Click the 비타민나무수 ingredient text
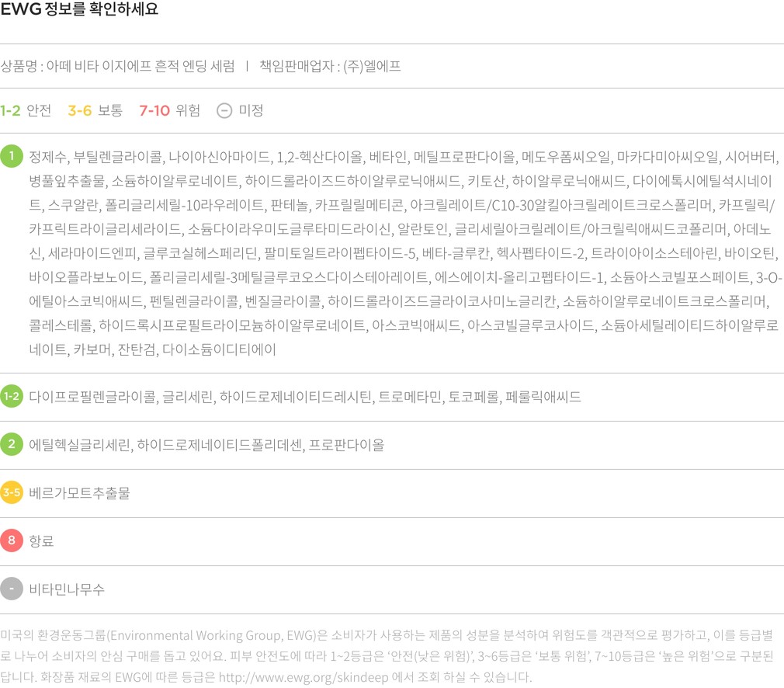 pos(67,589)
